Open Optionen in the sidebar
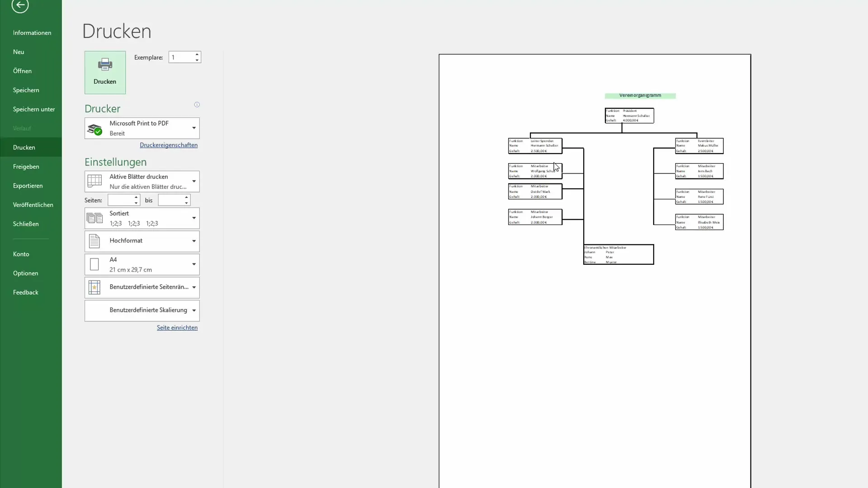The image size is (868, 488). click(x=31, y=273)
